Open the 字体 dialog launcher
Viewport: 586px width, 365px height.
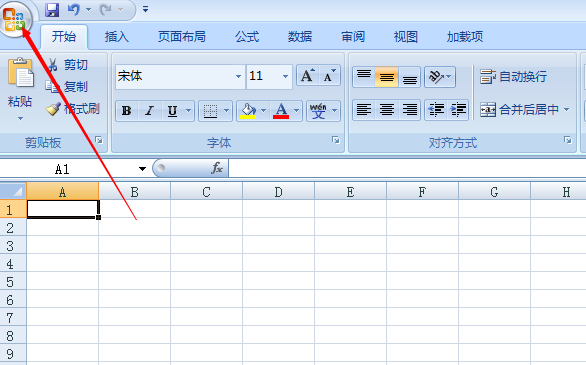click(x=336, y=140)
